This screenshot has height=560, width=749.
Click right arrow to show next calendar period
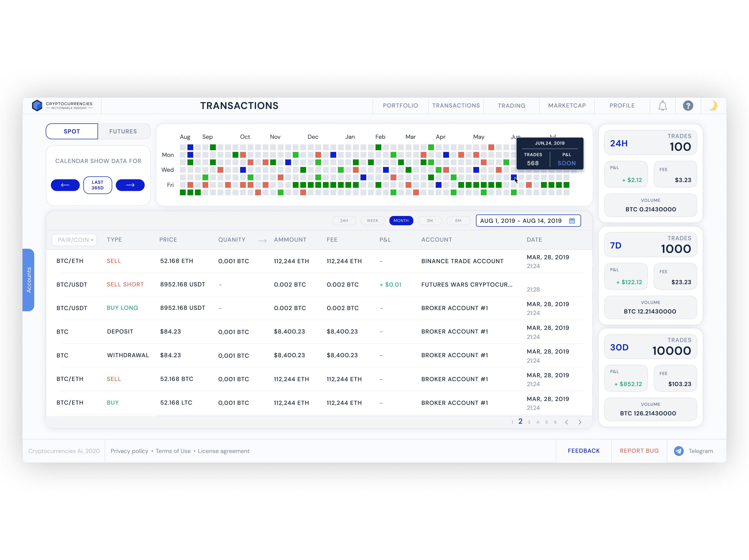(130, 185)
